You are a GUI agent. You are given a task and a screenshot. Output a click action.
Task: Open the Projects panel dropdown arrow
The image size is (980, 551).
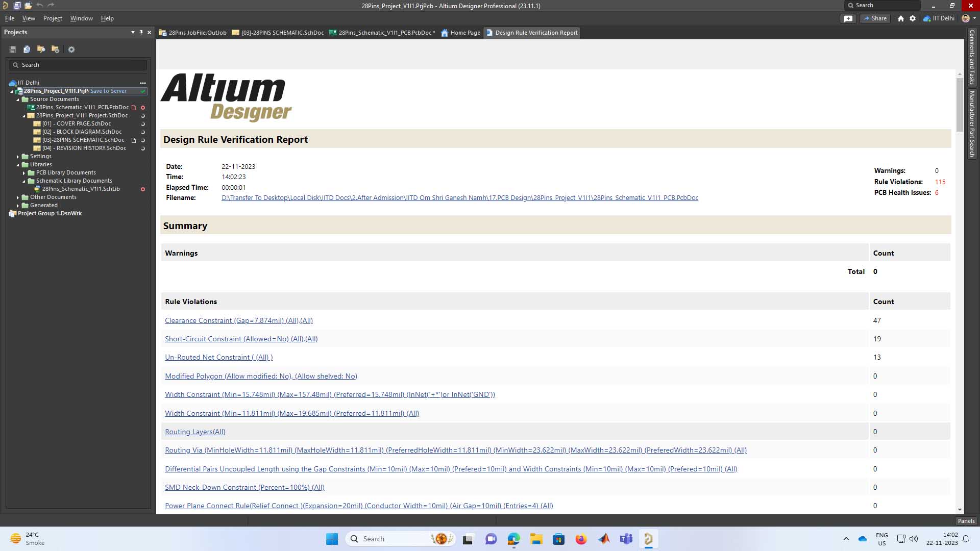tap(133, 32)
